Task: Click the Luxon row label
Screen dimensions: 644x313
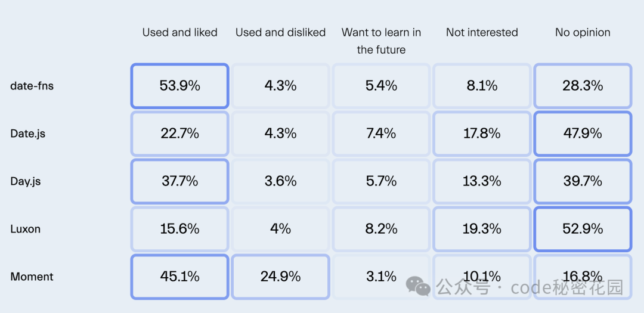Action: coord(26,229)
